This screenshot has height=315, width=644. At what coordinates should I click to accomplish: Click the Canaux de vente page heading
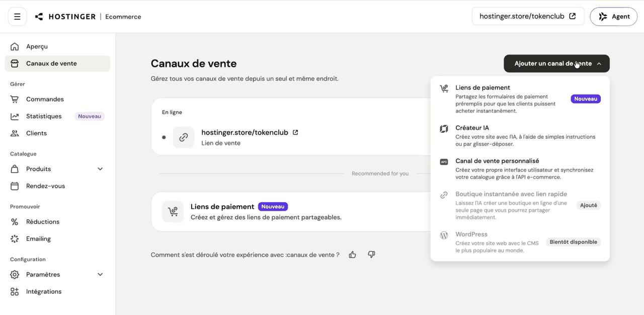click(194, 63)
